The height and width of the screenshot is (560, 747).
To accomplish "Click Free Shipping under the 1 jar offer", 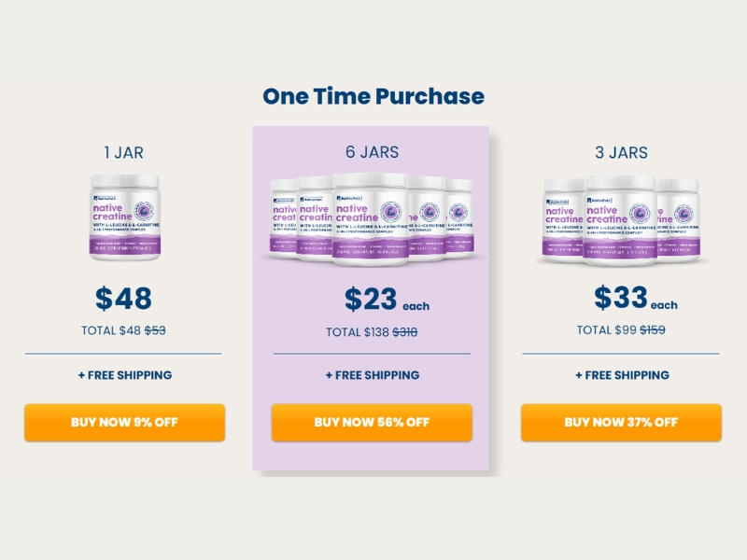I will 124,375.
